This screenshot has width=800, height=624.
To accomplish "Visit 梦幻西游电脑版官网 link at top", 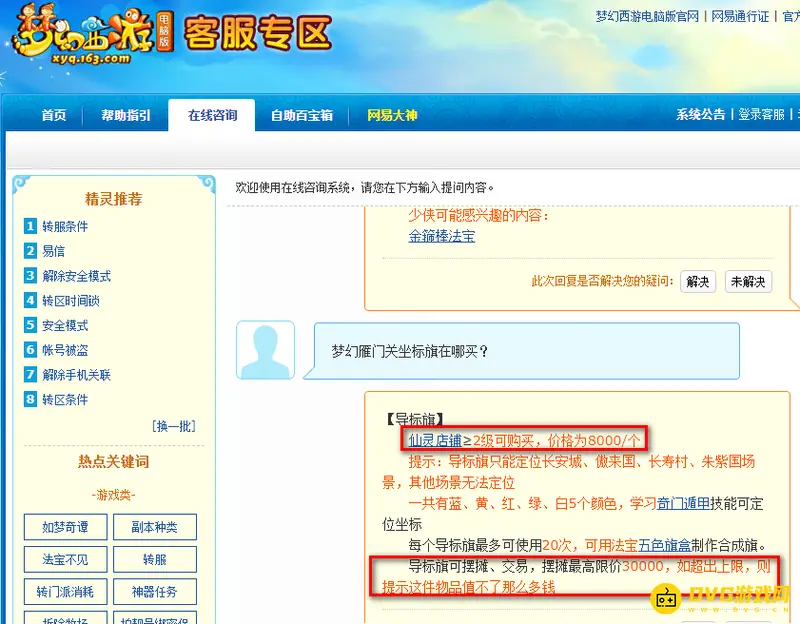I will click(x=647, y=16).
